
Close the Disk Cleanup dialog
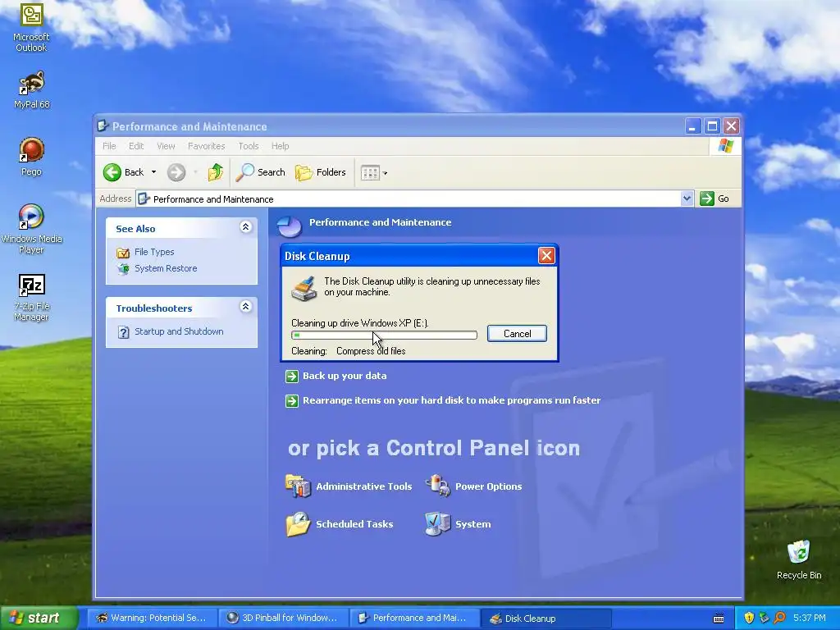pos(546,256)
